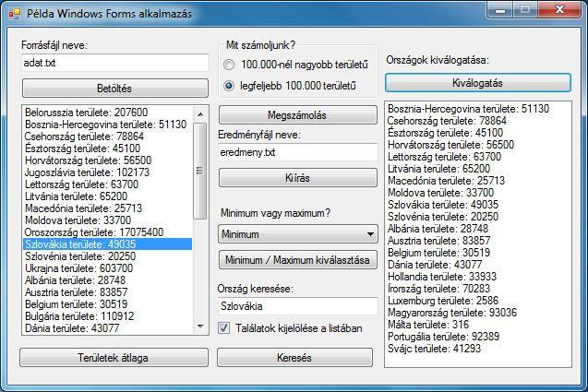Select 'Jugoszlávia területe: 102173' row

[x=108, y=172]
